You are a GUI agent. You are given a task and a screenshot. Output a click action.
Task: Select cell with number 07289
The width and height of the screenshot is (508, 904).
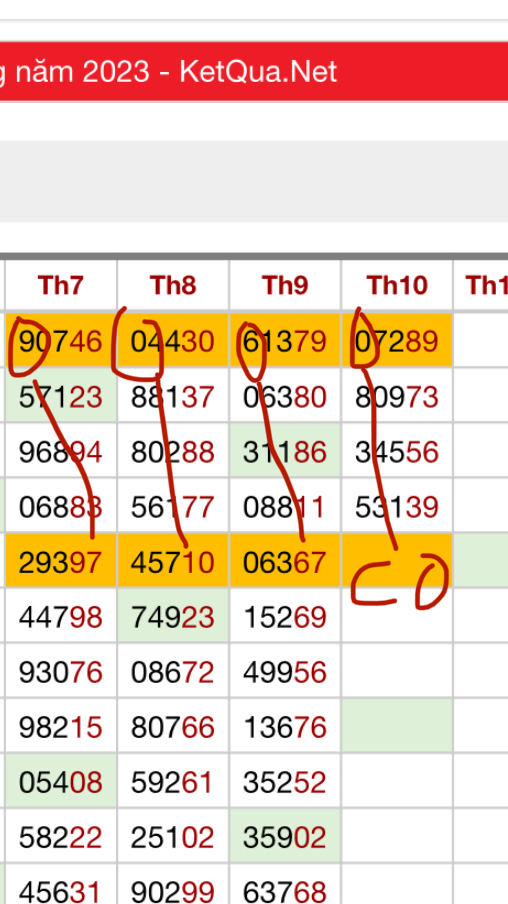click(x=397, y=341)
